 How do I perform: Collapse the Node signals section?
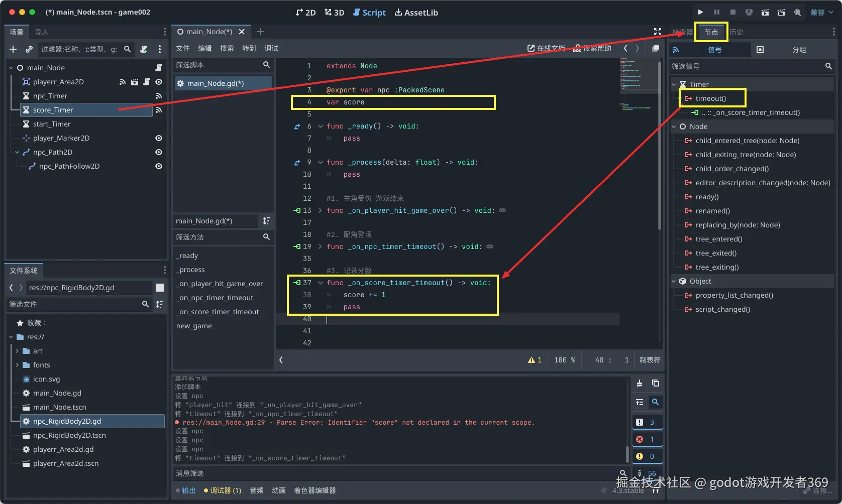674,127
